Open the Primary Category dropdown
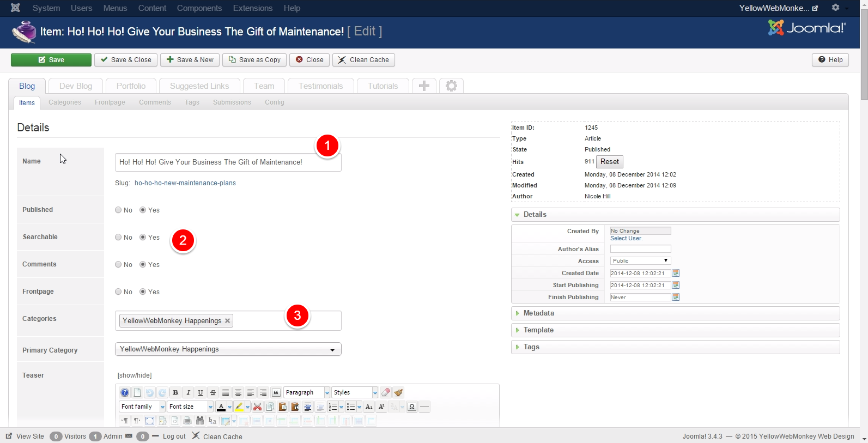Image resolution: width=868 pixels, height=443 pixels. tap(228, 349)
